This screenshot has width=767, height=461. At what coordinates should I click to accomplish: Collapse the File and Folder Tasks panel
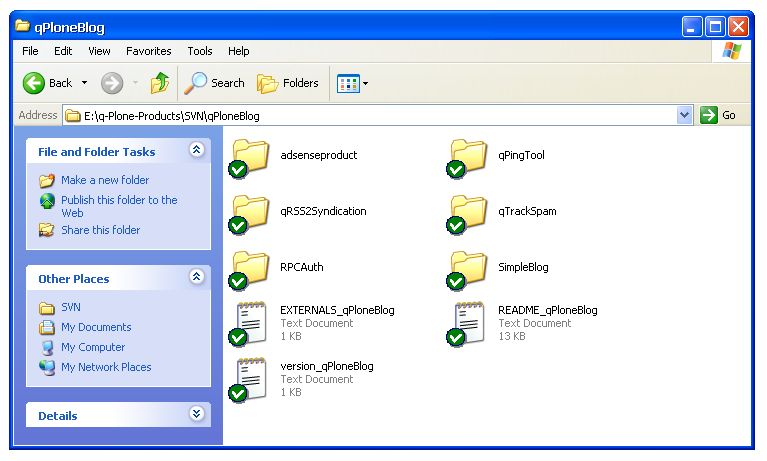click(197, 151)
